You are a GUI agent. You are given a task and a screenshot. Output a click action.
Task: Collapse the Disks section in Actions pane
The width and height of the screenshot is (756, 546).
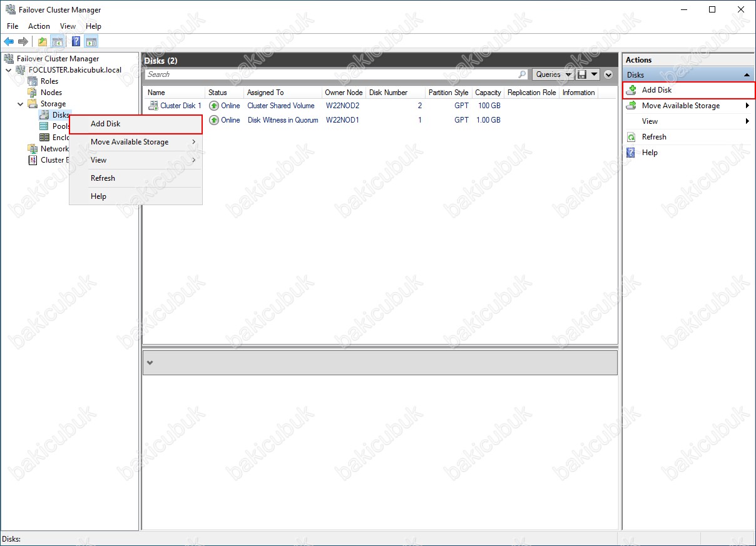point(747,75)
